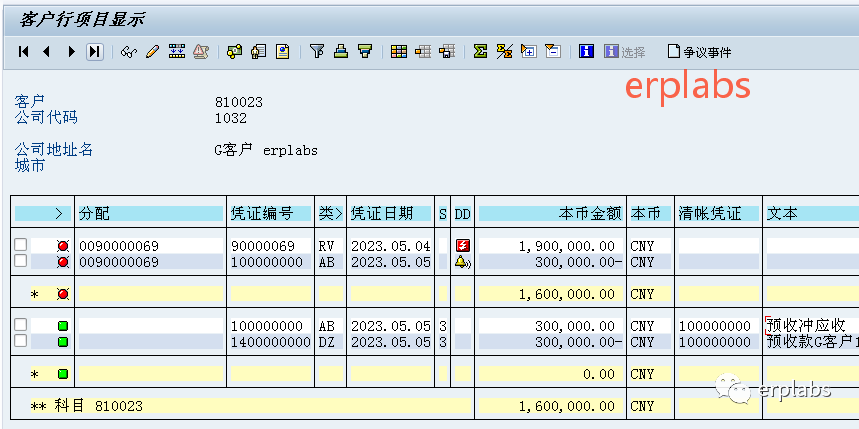Calculate total with sigma icon
The image size is (859, 429).
[480, 52]
